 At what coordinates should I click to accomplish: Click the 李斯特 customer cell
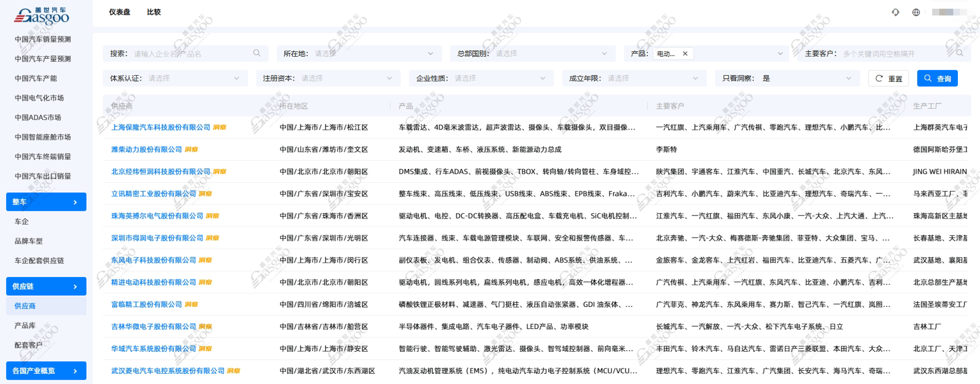click(x=666, y=149)
